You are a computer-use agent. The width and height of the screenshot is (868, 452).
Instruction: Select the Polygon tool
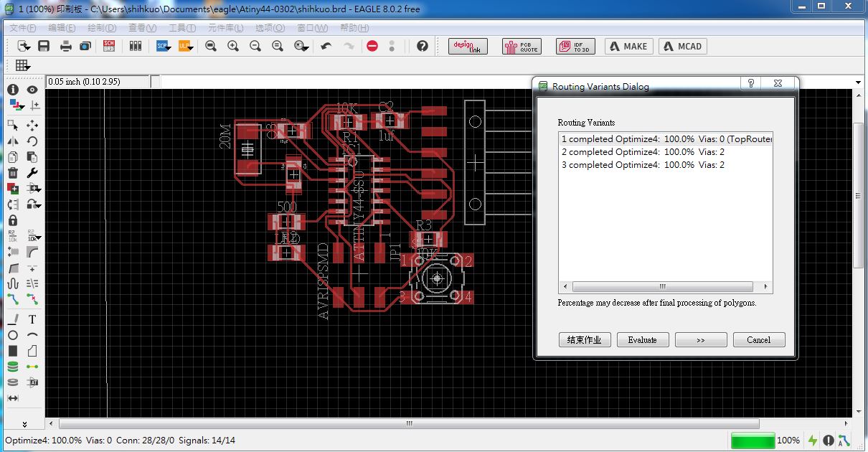(x=31, y=350)
